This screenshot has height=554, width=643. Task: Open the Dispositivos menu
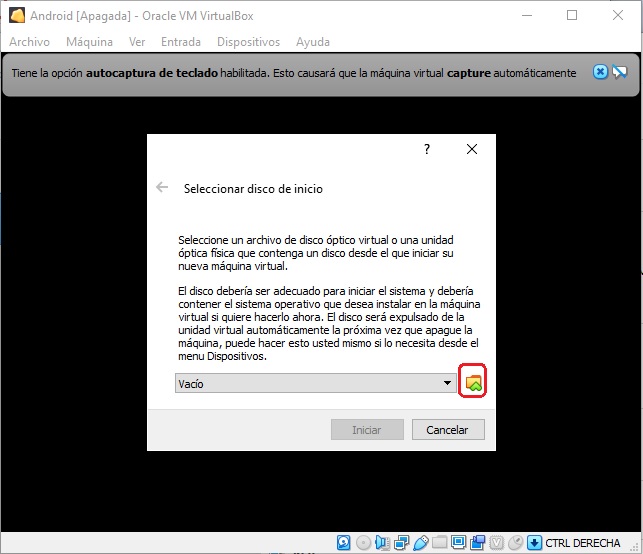coord(248,42)
